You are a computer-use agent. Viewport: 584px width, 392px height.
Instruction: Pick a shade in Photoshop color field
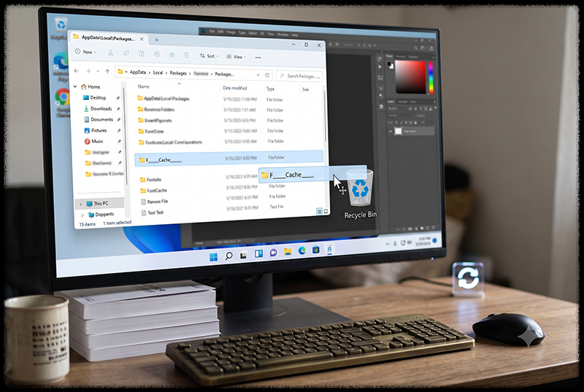pyautogui.click(x=410, y=77)
